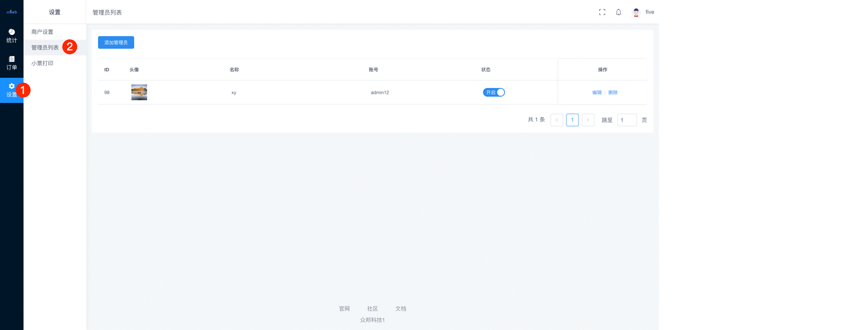
Task: Open the five username menu
Action: click(x=650, y=12)
